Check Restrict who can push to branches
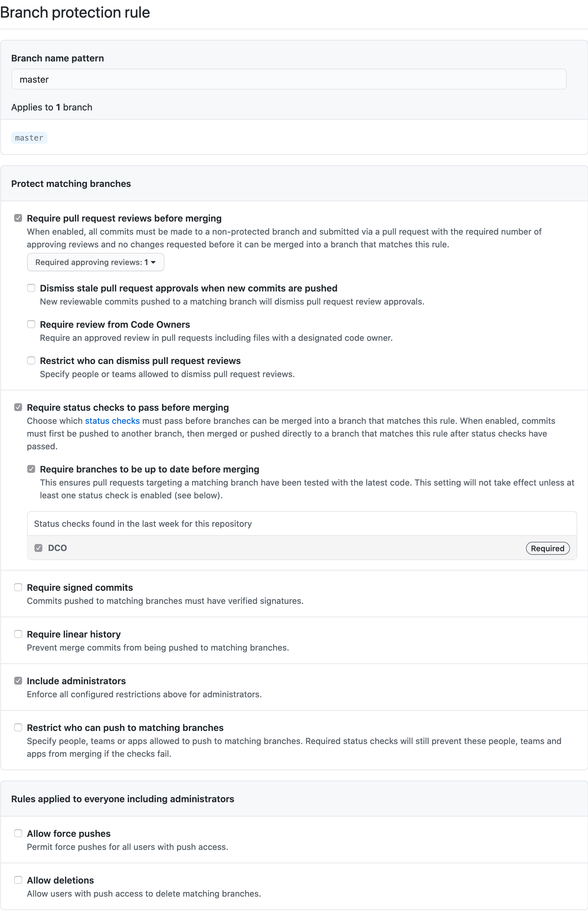The width and height of the screenshot is (588, 911). pos(18,727)
